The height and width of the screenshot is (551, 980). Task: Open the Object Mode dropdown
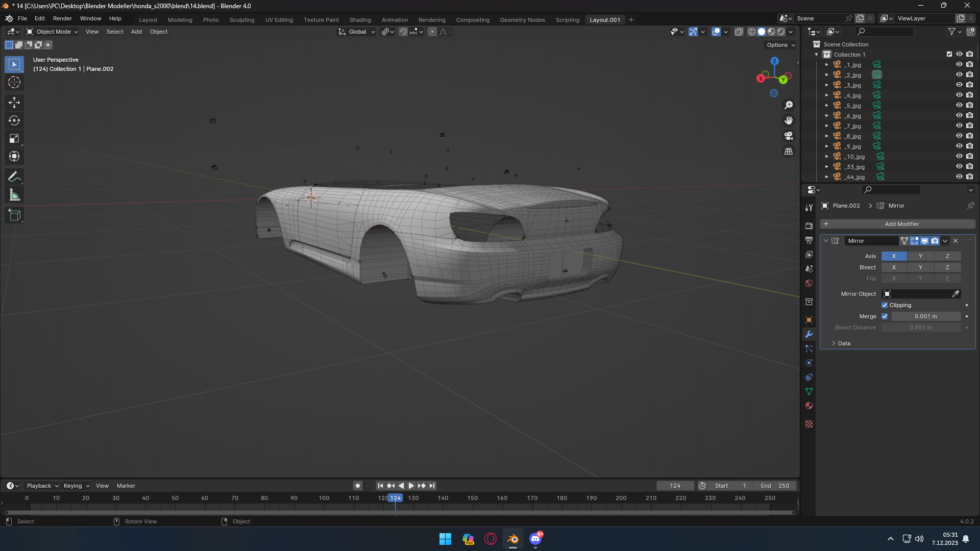[53, 32]
